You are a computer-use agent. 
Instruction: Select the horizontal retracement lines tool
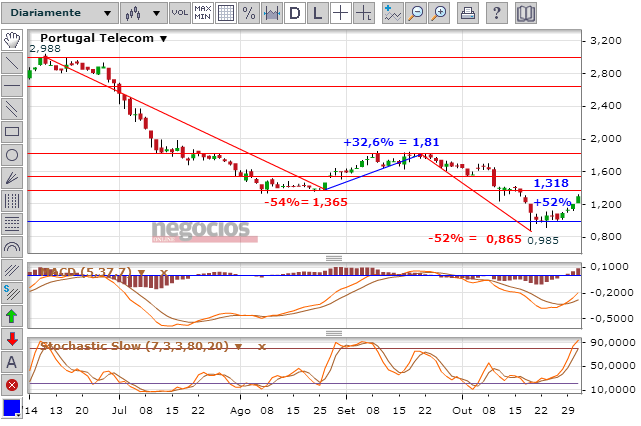(x=12, y=224)
